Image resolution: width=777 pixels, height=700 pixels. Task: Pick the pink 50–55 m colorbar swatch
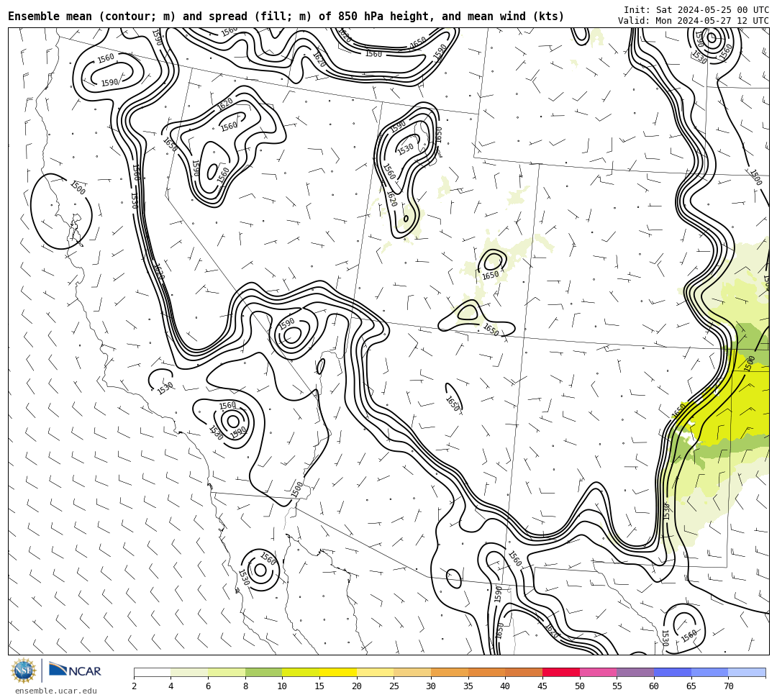tap(598, 672)
